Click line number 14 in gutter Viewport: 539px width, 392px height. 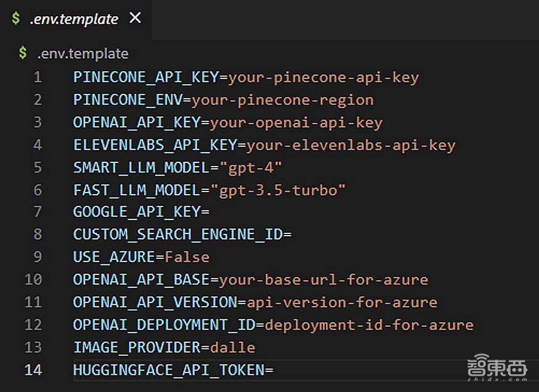click(x=33, y=370)
